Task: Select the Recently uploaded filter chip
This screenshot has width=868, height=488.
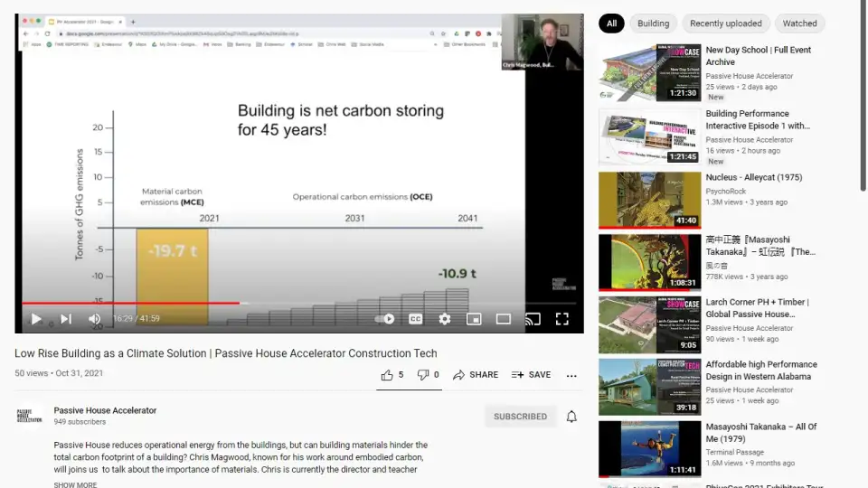Action: (726, 23)
